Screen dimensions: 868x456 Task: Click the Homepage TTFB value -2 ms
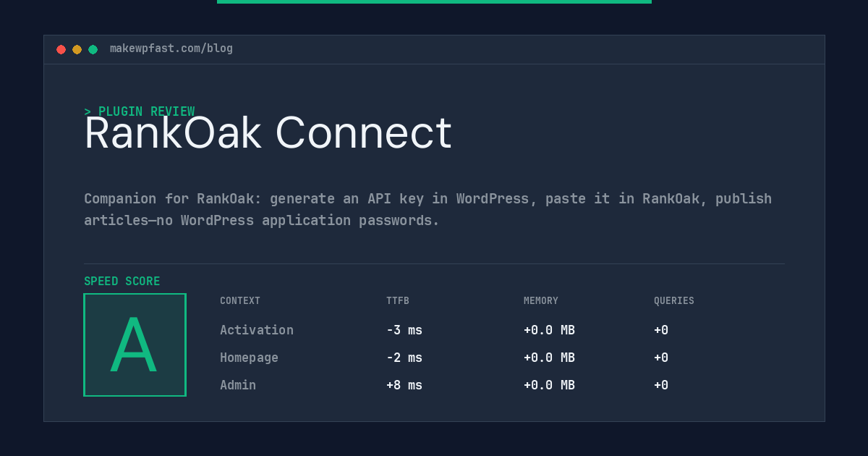tap(404, 358)
